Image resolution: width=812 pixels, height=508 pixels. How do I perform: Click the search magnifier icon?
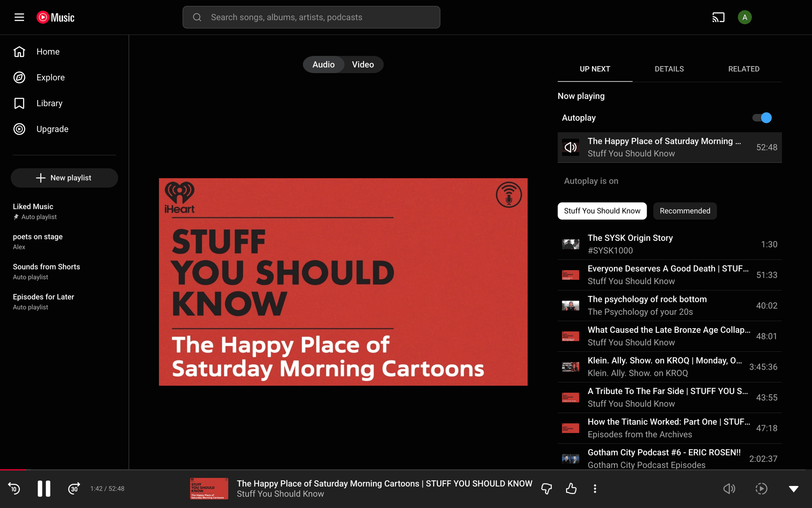click(197, 17)
